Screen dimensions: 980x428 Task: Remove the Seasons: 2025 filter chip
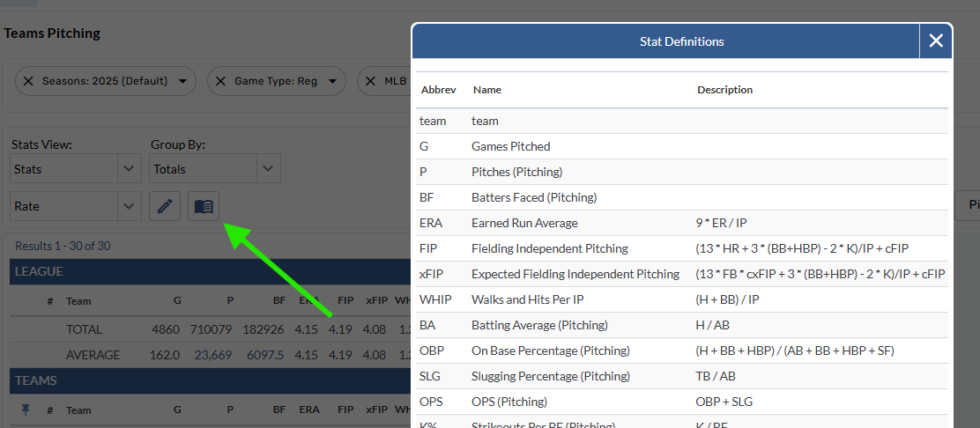click(x=28, y=81)
